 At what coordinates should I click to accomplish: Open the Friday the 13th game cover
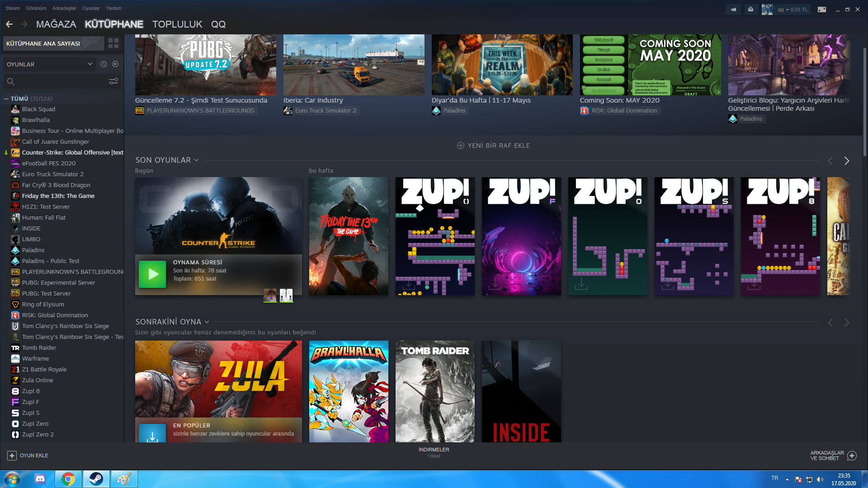click(x=349, y=236)
